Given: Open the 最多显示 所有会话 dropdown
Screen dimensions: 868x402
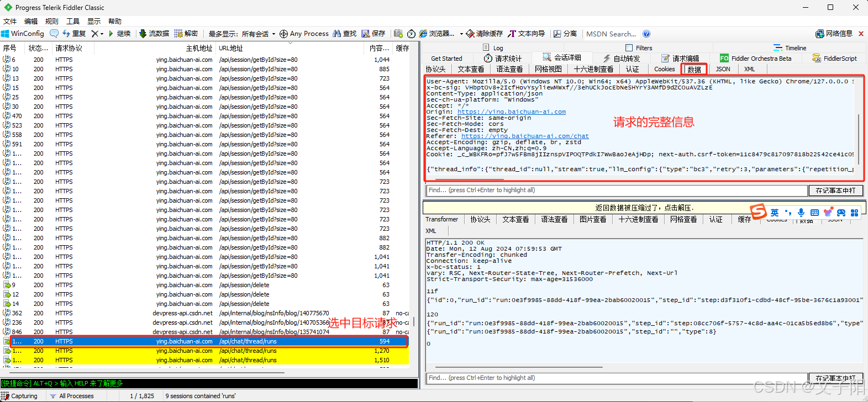Looking at the screenshot, I should (x=242, y=34).
